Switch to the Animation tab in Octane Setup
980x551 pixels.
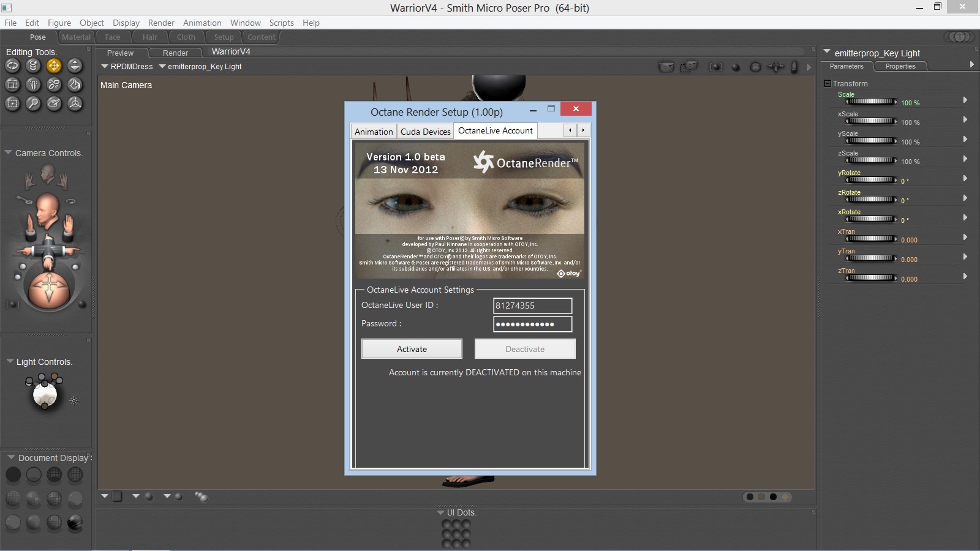coord(374,132)
